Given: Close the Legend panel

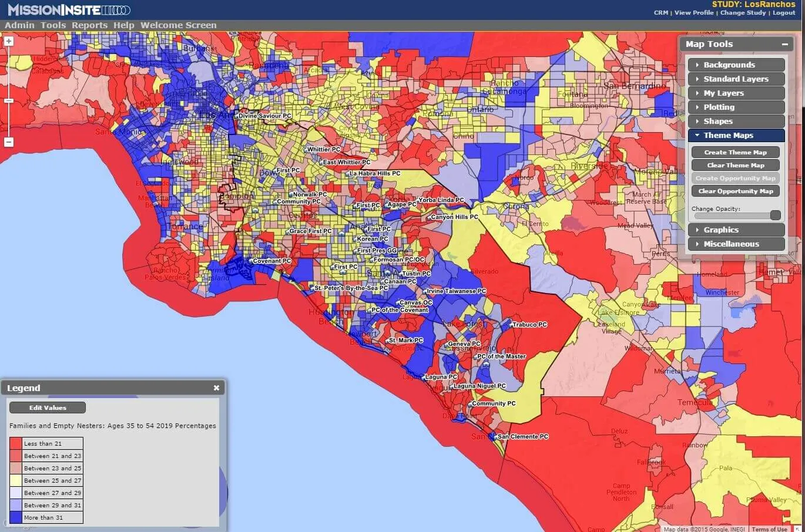Looking at the screenshot, I should click(216, 388).
